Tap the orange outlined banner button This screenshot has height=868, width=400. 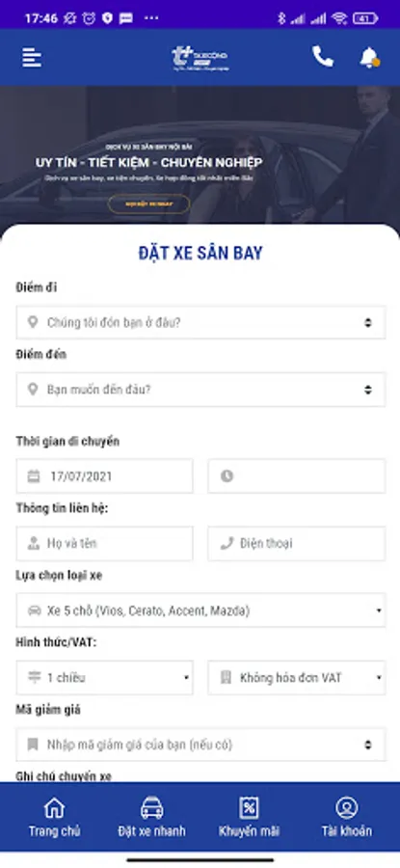[x=148, y=203]
